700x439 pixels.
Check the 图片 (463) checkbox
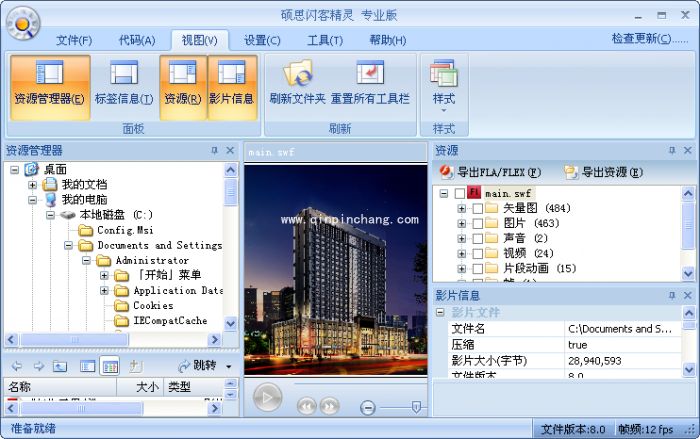478,224
